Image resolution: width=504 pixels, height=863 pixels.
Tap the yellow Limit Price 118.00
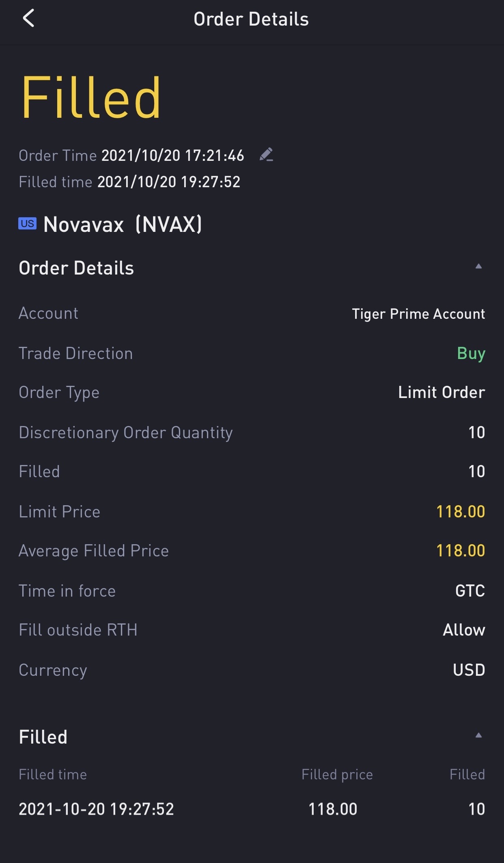coord(461,512)
